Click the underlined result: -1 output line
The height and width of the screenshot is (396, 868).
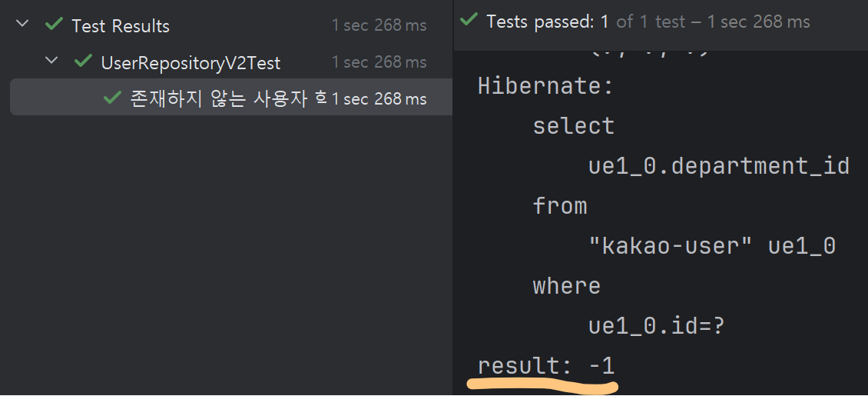click(546, 366)
